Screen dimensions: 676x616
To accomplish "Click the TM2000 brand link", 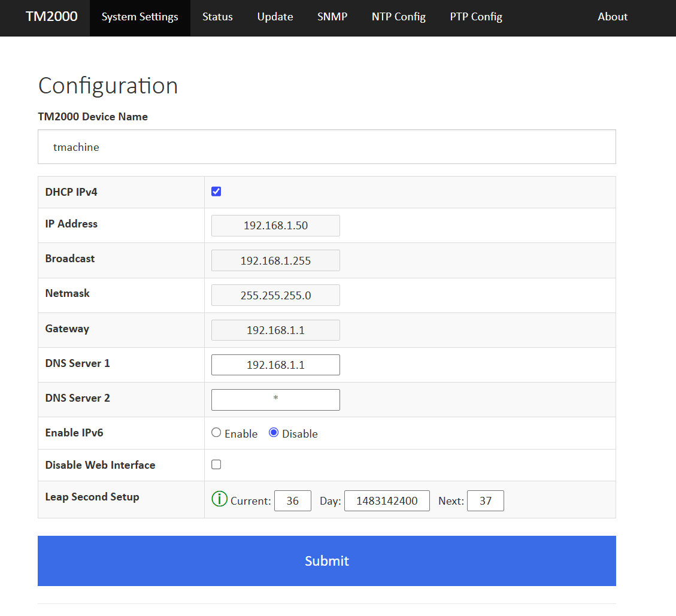I will point(51,16).
